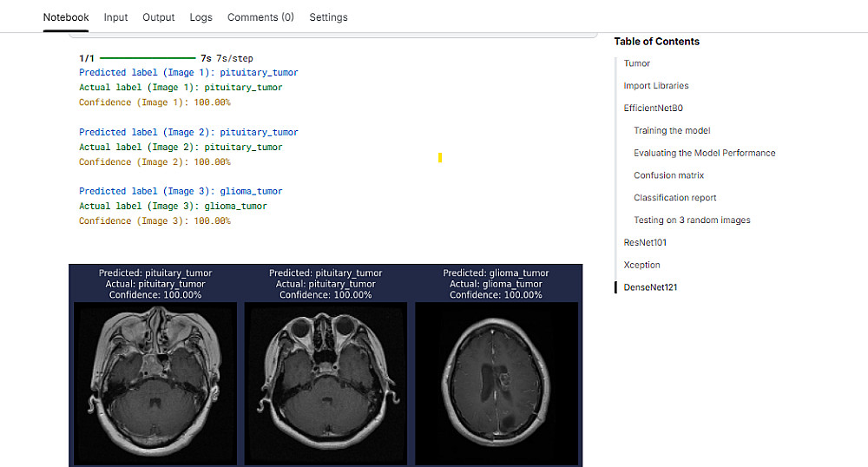The image size is (868, 467).
Task: Open the Output tab
Action: pyautogui.click(x=159, y=17)
